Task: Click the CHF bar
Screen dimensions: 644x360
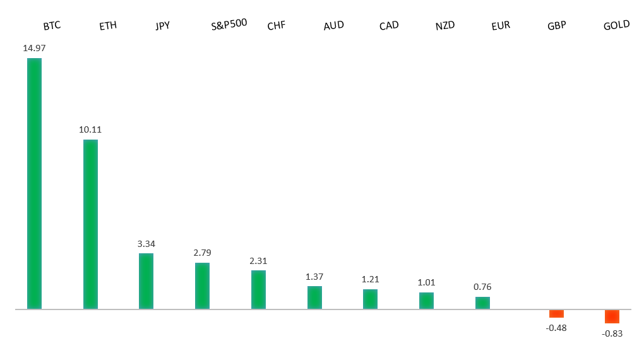Action: [x=258, y=289]
